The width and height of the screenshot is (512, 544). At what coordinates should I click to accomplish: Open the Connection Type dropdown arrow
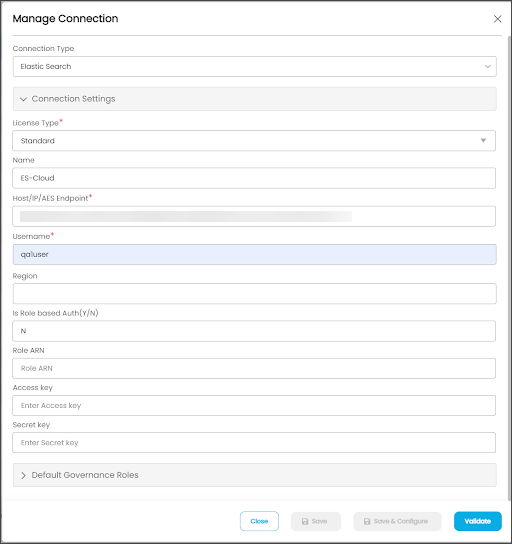tap(487, 66)
